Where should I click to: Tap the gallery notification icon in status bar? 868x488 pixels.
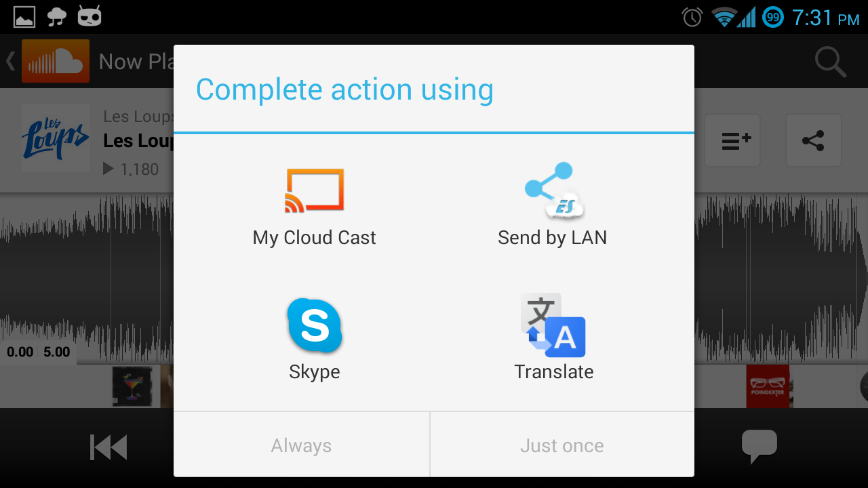[24, 16]
